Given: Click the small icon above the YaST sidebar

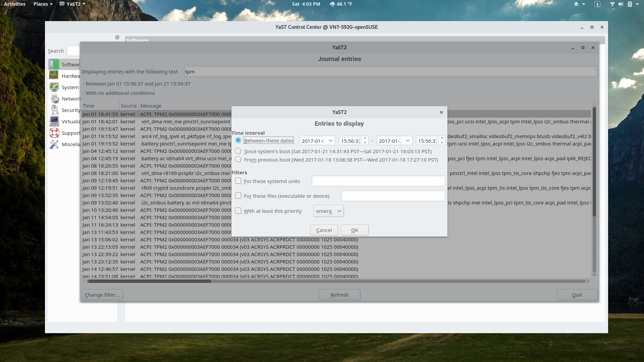Looking at the screenshot, I should [117, 37].
